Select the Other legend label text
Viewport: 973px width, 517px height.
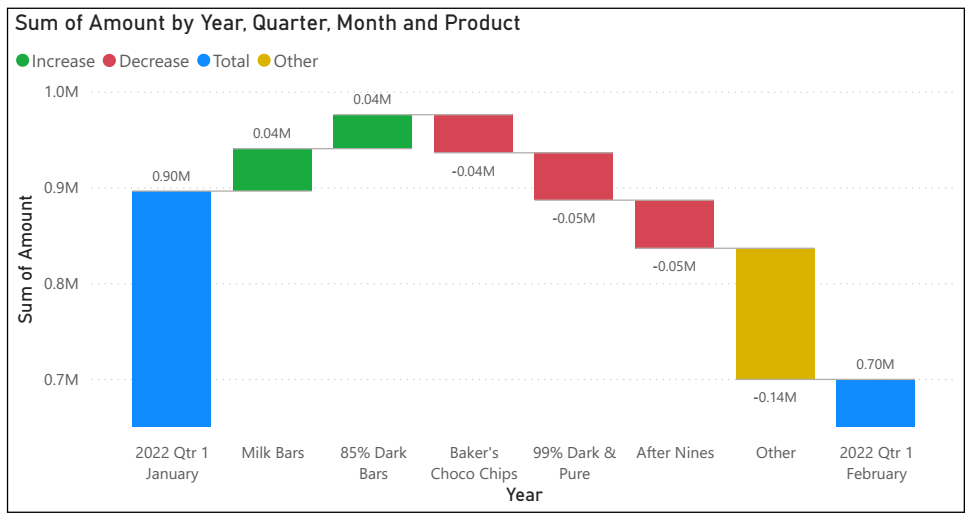click(x=296, y=62)
